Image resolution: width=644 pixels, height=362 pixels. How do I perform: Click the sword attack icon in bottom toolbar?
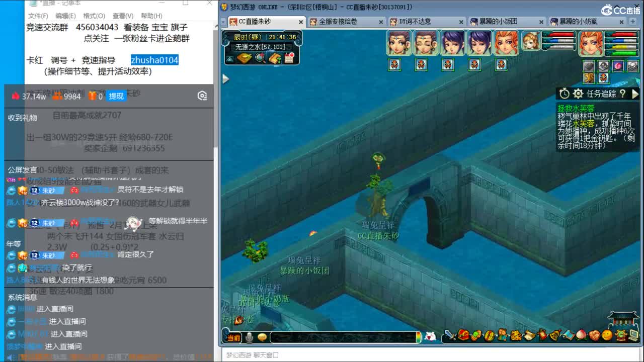point(450,335)
